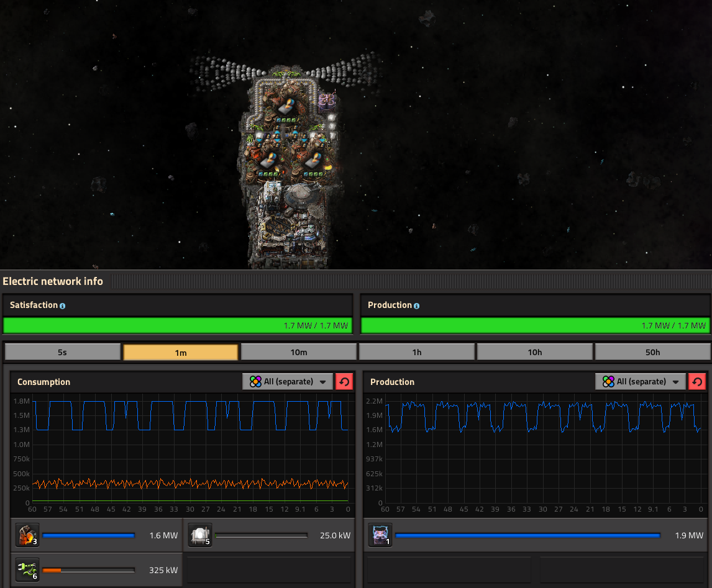Click the 1.6 MW consumption bar

pyautogui.click(x=89, y=535)
